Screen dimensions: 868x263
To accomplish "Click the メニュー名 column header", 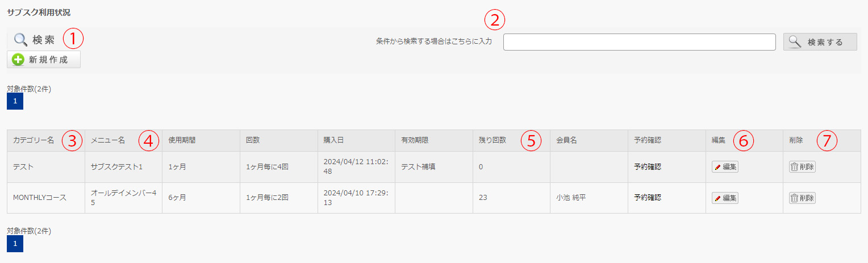I will click(x=108, y=140).
